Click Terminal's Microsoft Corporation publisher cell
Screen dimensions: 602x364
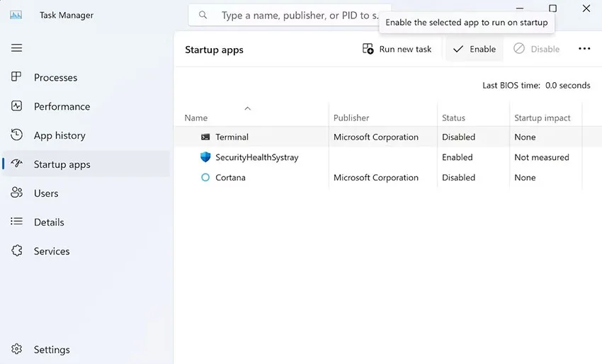[376, 137]
